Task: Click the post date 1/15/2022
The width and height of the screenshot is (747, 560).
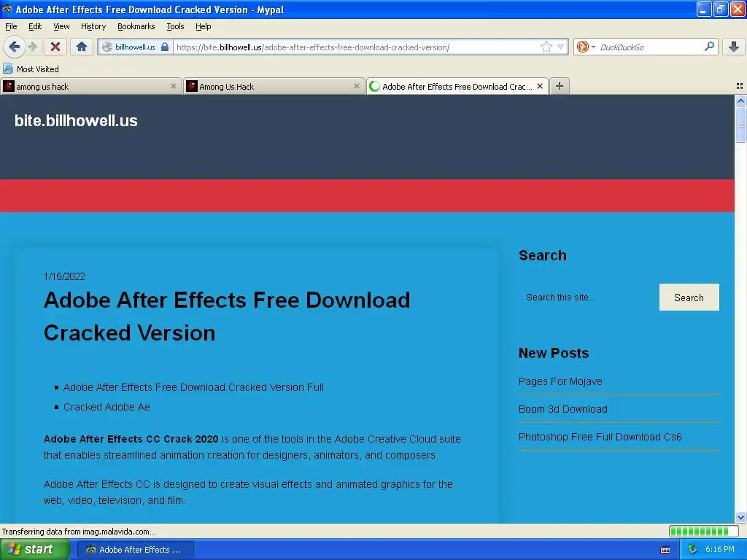Action: (64, 276)
